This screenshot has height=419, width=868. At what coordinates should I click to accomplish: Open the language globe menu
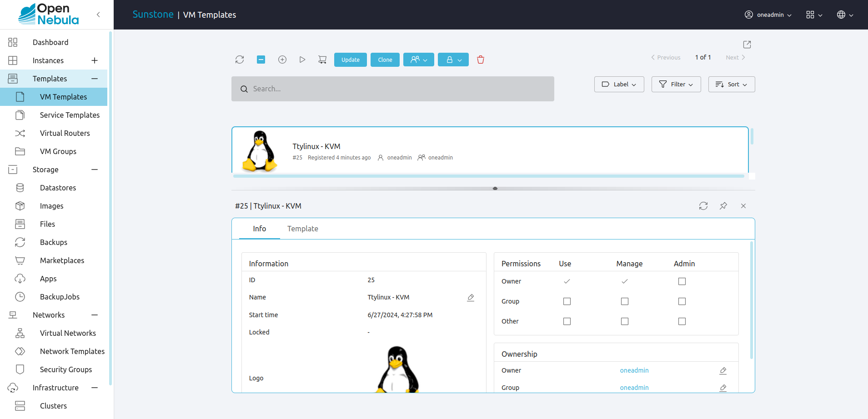845,15
